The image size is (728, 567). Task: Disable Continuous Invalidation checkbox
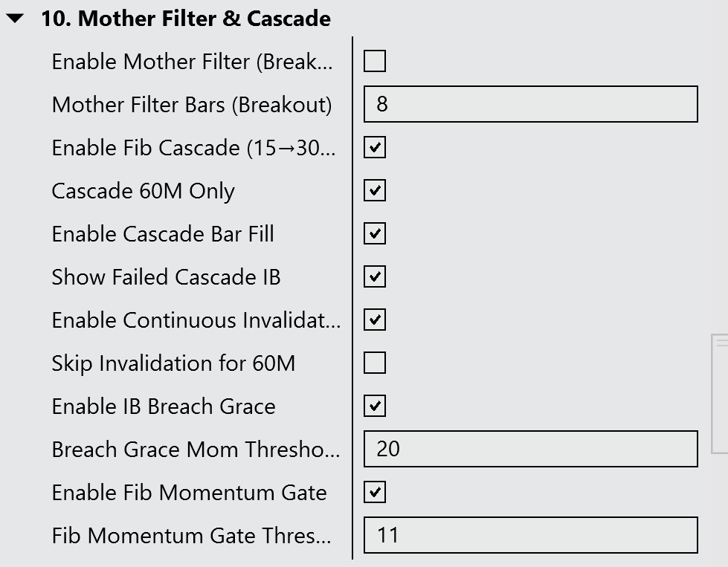pyautogui.click(x=375, y=320)
